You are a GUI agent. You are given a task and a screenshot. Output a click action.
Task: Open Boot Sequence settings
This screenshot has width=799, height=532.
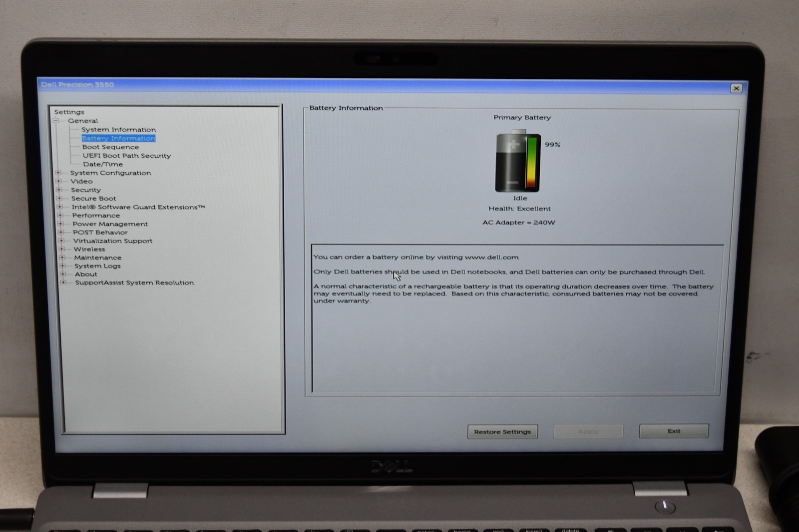tap(110, 147)
